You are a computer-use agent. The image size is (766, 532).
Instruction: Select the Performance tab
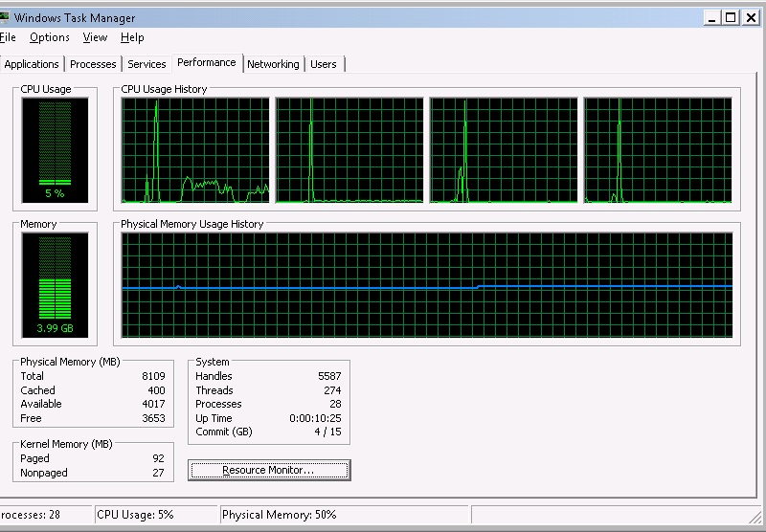click(207, 62)
